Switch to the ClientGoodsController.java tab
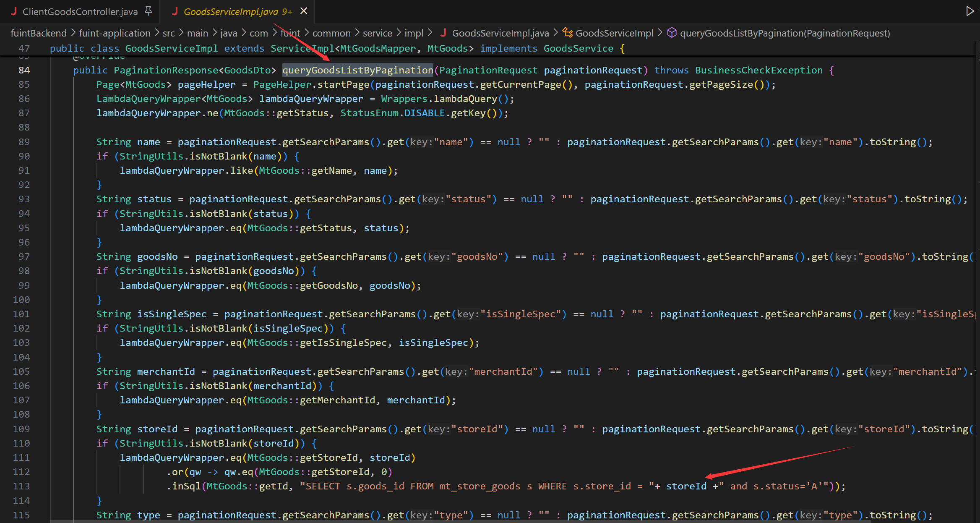980x523 pixels. point(80,12)
